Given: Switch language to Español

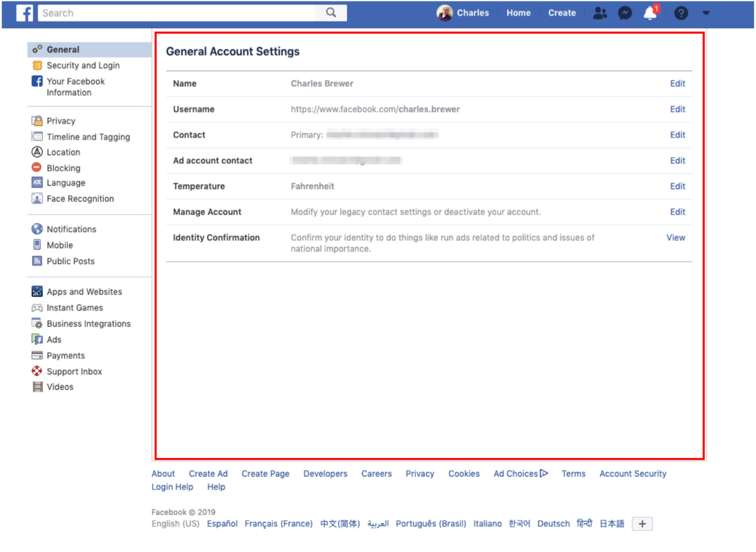Looking at the screenshot, I should (x=222, y=524).
